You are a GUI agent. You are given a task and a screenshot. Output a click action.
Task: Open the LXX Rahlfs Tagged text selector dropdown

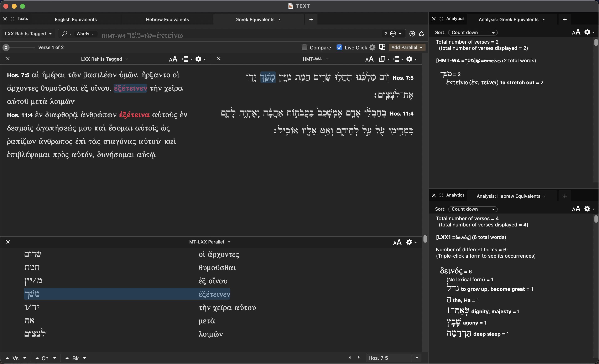pos(28,33)
